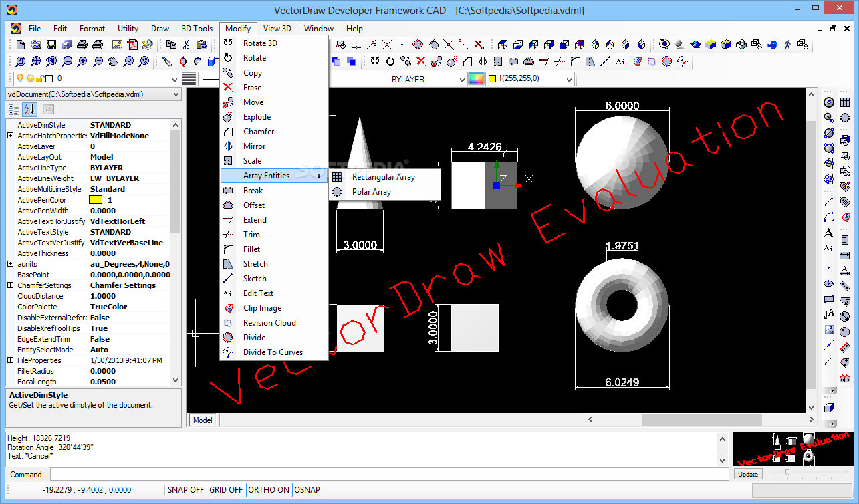
Task: Click the teapot render icon
Action: pos(695,45)
